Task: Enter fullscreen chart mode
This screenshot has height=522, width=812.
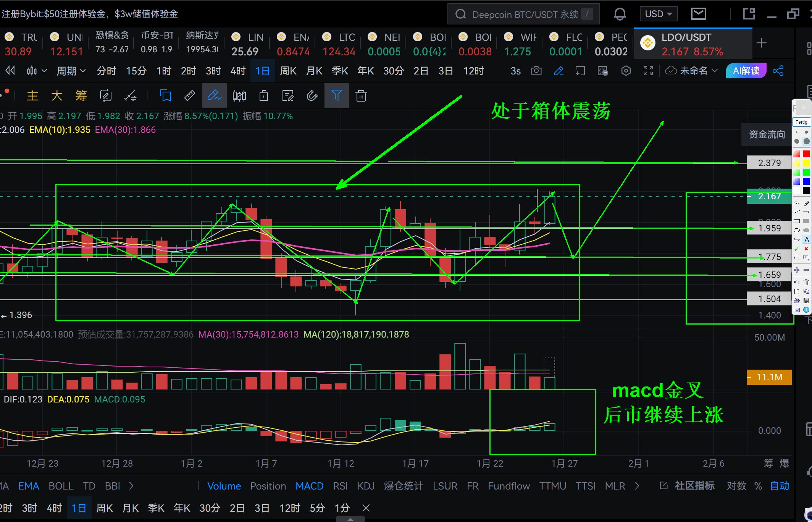Action: (648, 71)
